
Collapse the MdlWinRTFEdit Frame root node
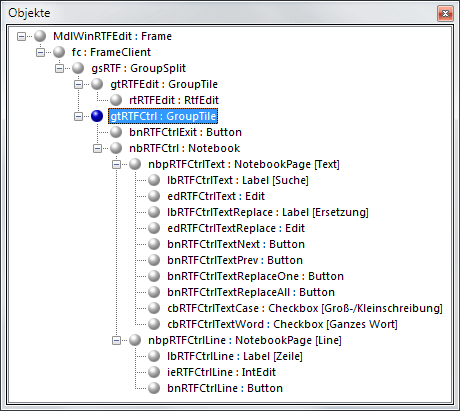tap(21, 36)
